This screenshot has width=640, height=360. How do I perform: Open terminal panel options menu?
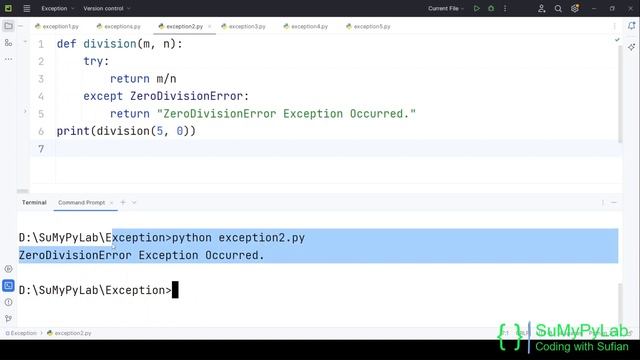602,202
